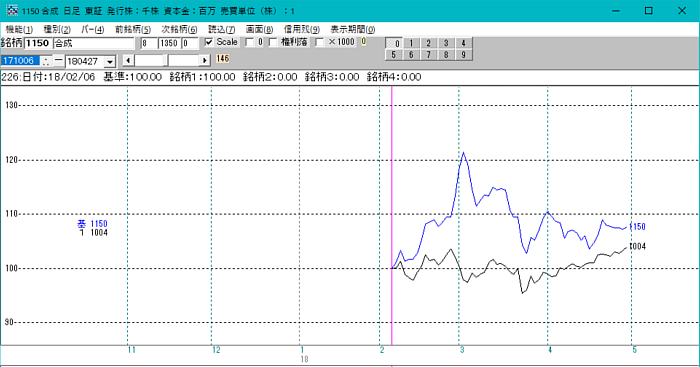Image resolution: width=700 pixels, height=367 pixels.
Task: Click the stock code field 1150
Action: (38, 43)
